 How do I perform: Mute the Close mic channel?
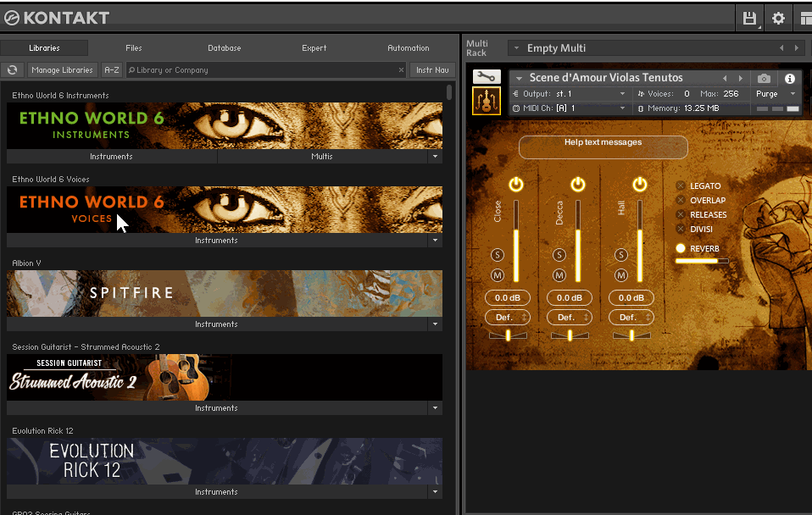click(x=498, y=275)
